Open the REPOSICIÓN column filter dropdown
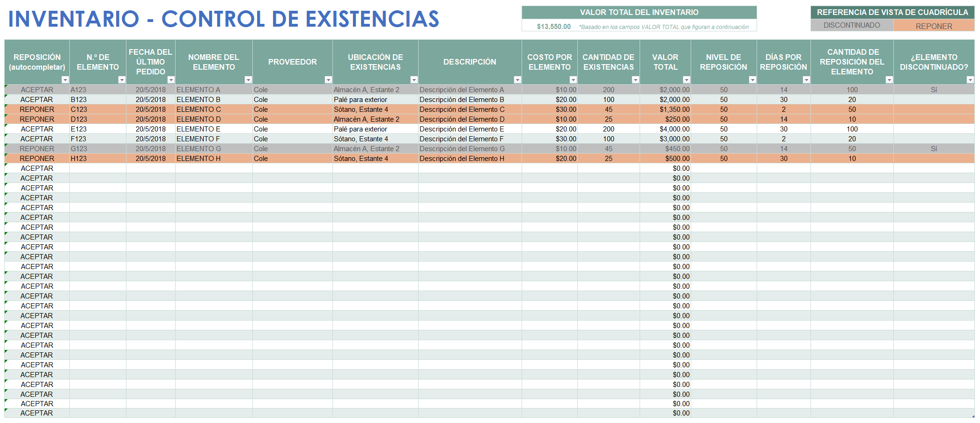980x423 pixels. coord(65,80)
